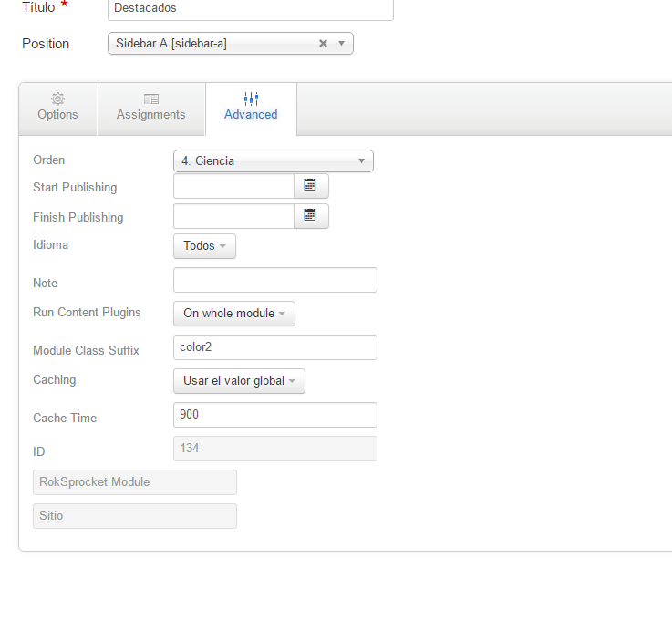Click the ID field showing 134

coord(275,449)
